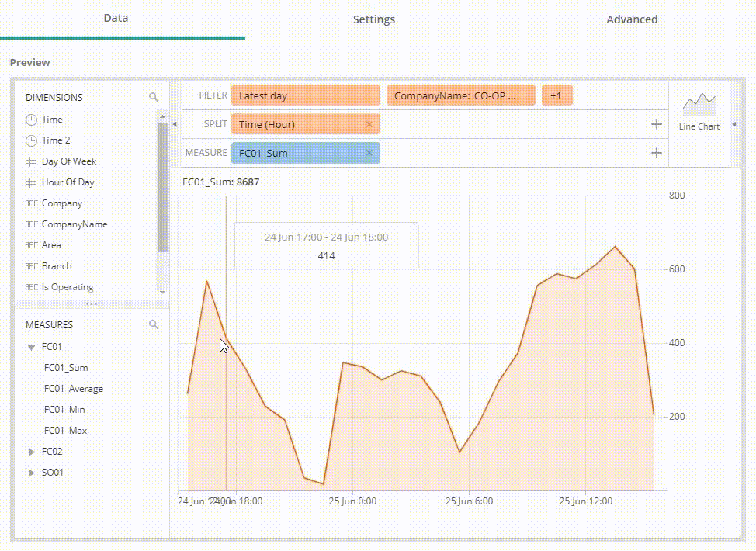Remove the FC01_Sum measure pill
This screenshot has height=551, width=756.
pyautogui.click(x=369, y=153)
